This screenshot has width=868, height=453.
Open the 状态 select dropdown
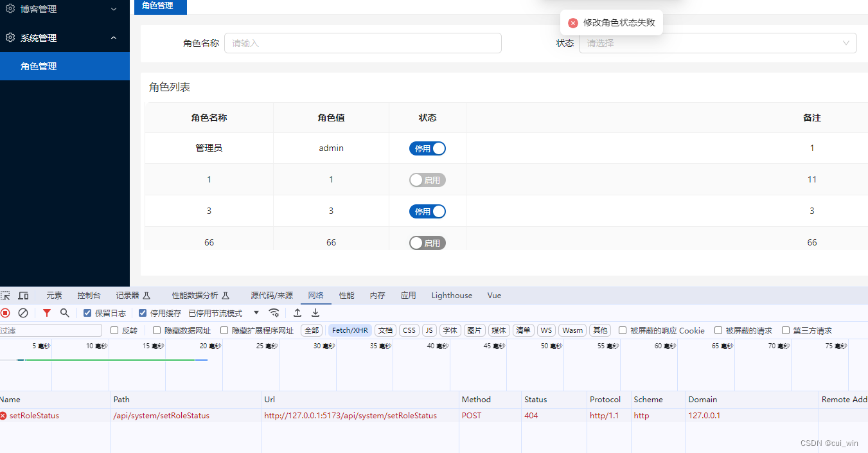click(718, 43)
